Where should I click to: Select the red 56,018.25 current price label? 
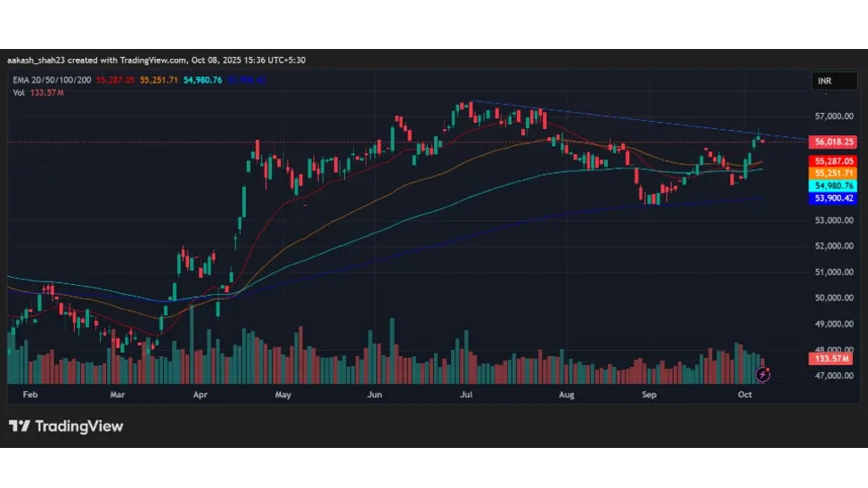coord(833,142)
